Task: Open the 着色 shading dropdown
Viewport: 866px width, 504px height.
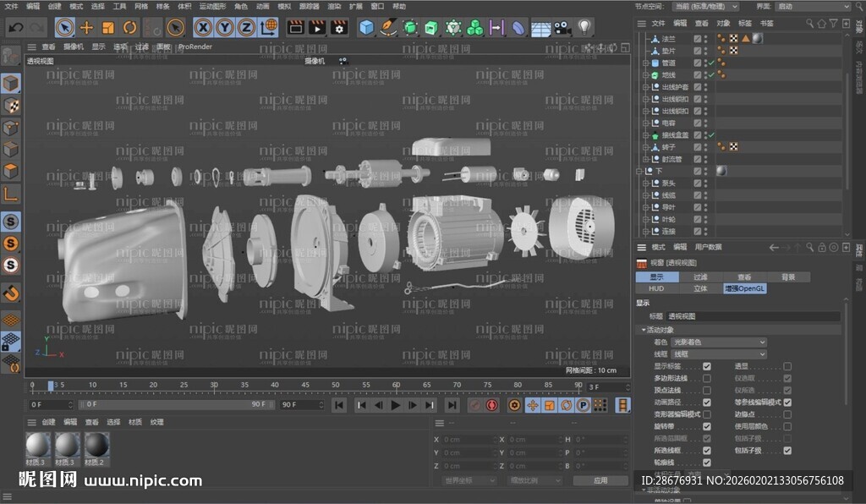Action: tap(718, 342)
